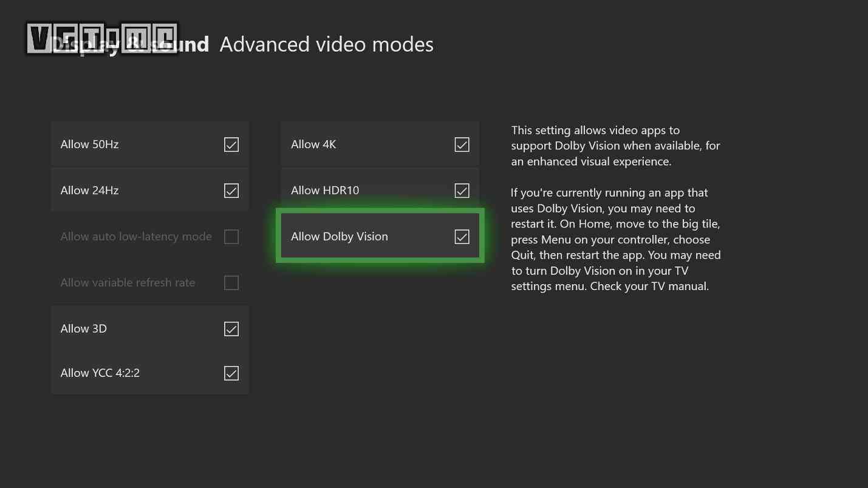Toggle the Allow HDR10 checkbox
Screen dimensions: 868x488
pos(462,191)
